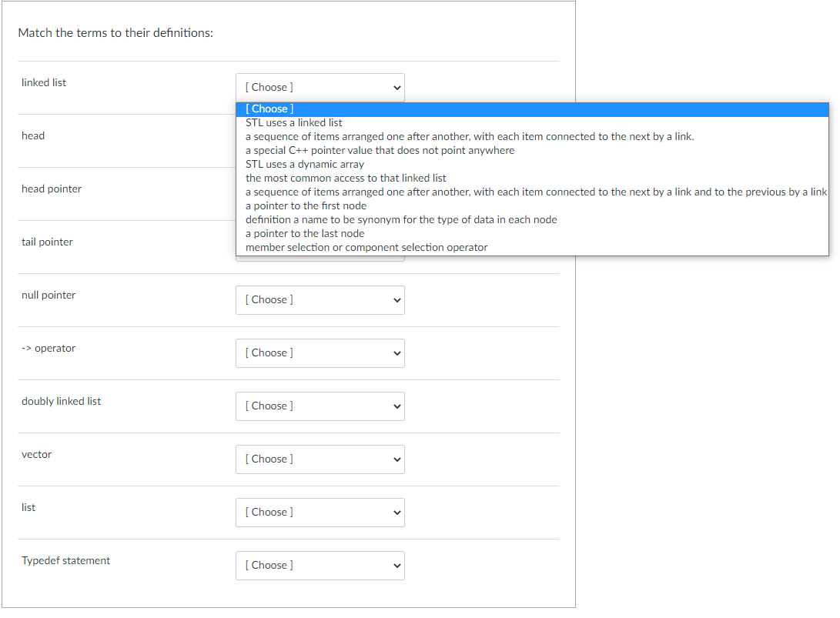Screen dimensions: 840x618
Task: Open the vector definition dropdown
Action: click(320, 459)
